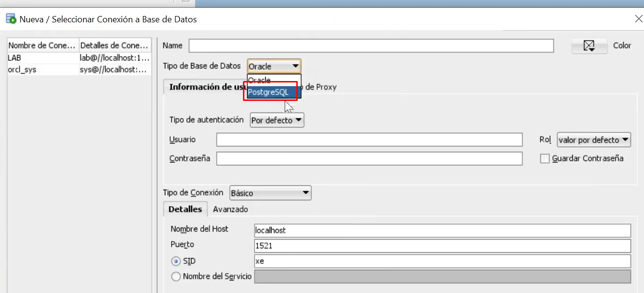Click the connection color envelope icon
This screenshot has height=293, width=644.
[588, 45]
